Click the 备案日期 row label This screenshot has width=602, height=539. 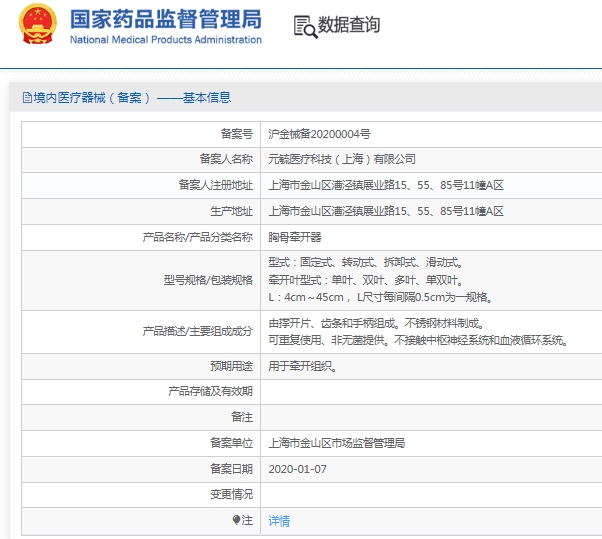232,469
